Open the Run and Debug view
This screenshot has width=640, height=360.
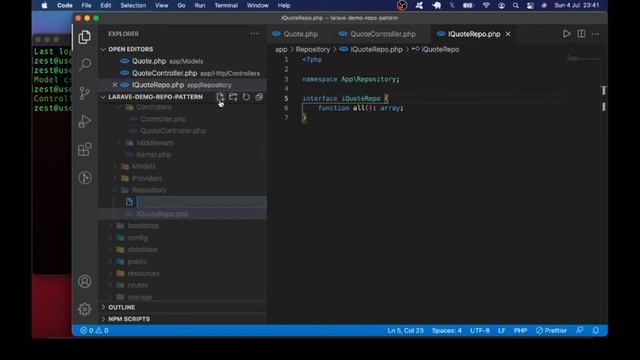click(84, 121)
